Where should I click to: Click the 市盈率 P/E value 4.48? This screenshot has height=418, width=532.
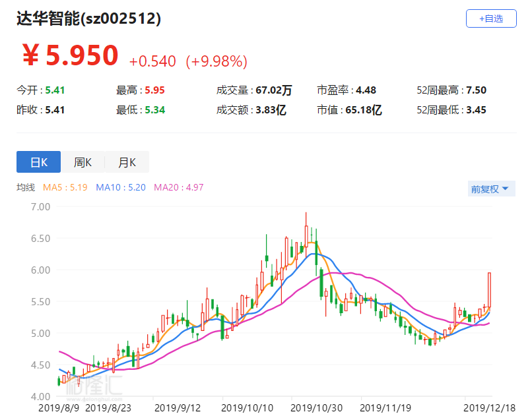click(366, 90)
